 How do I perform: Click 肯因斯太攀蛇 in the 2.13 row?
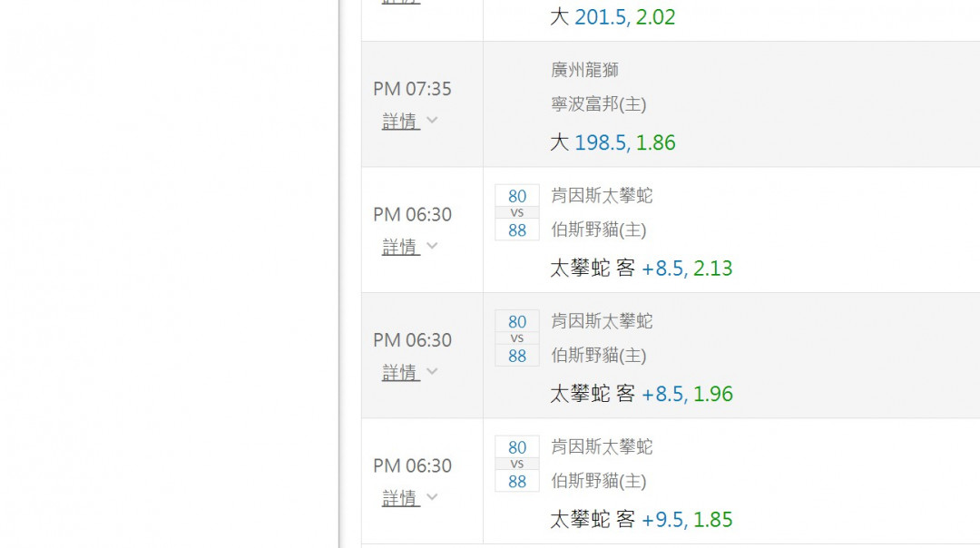pyautogui.click(x=602, y=196)
